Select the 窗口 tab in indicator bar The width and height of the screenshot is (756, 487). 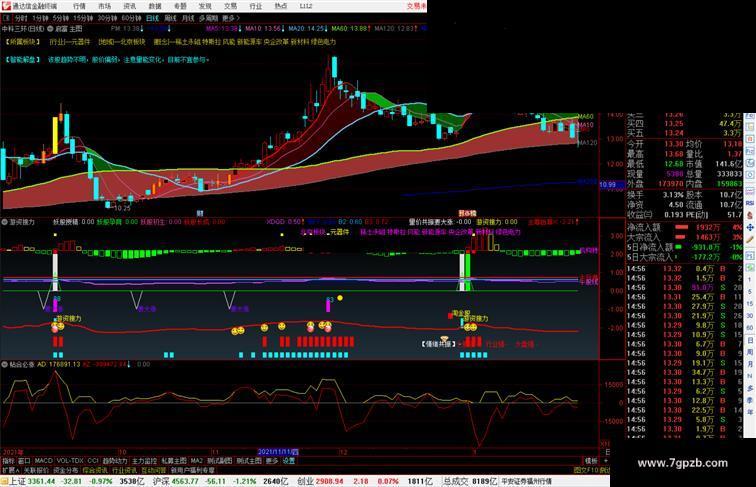tap(24, 461)
